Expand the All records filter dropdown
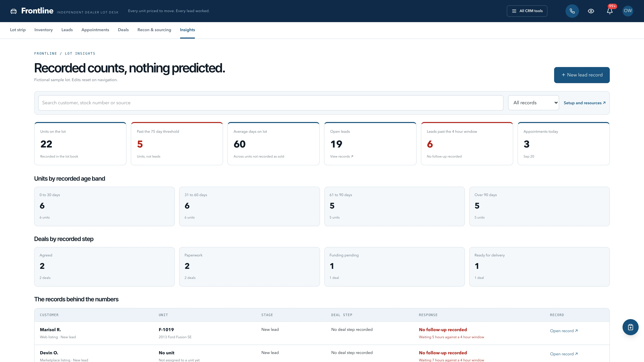The height and width of the screenshot is (362, 644). 533,103
